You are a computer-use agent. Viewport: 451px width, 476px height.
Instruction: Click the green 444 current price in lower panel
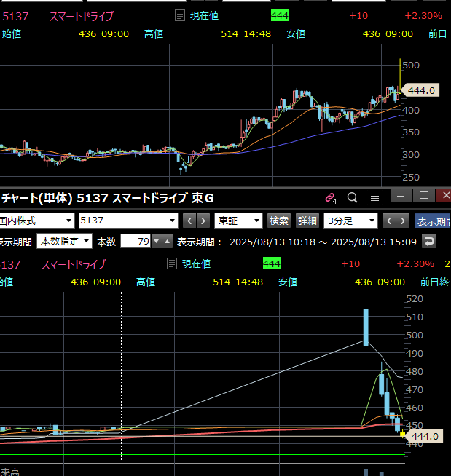(272, 263)
